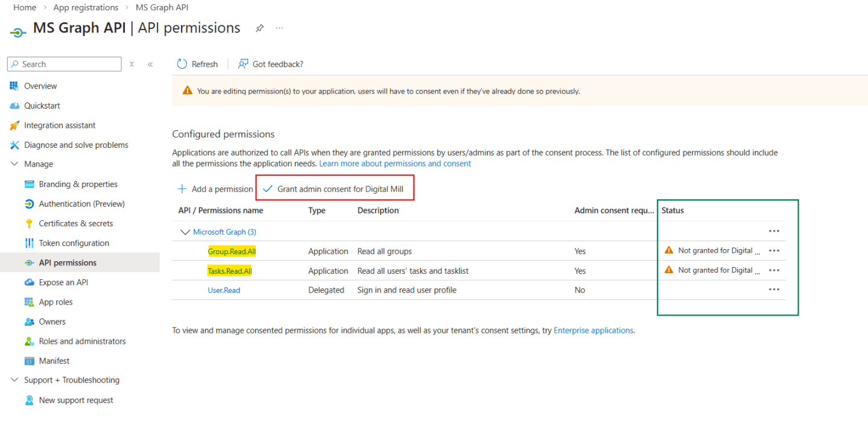Collapse the sidebar with double chevron icon
Viewport: 868px width, 421px height.
[150, 64]
